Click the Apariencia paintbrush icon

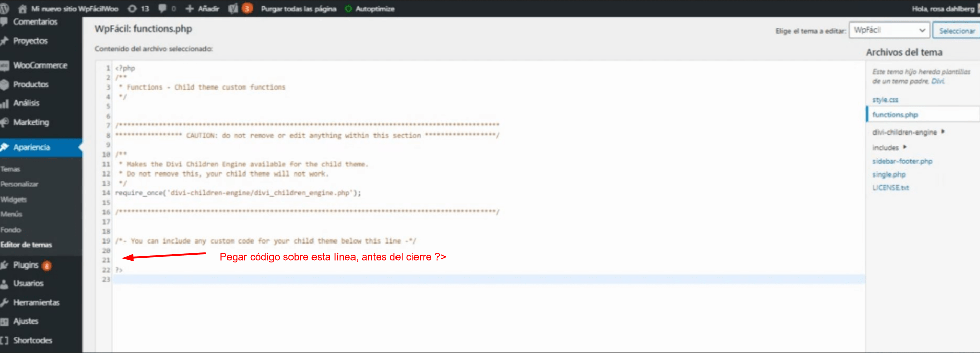5,147
